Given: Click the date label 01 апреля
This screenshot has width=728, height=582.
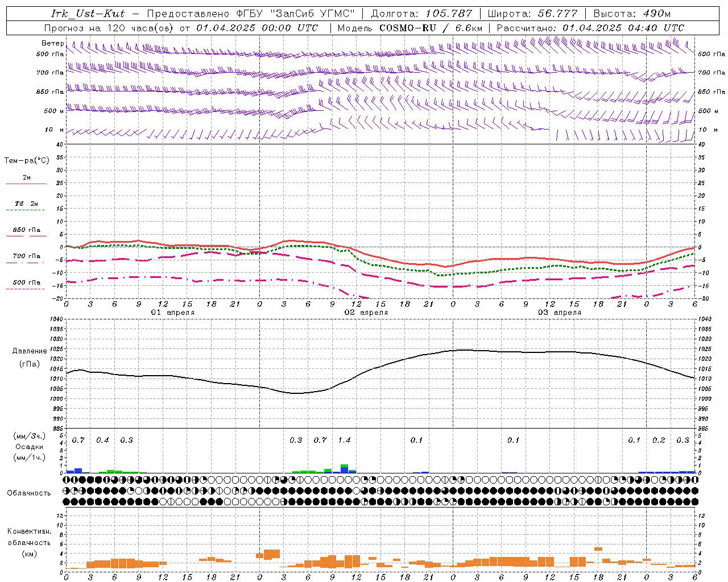Looking at the screenshot, I should click(173, 312).
